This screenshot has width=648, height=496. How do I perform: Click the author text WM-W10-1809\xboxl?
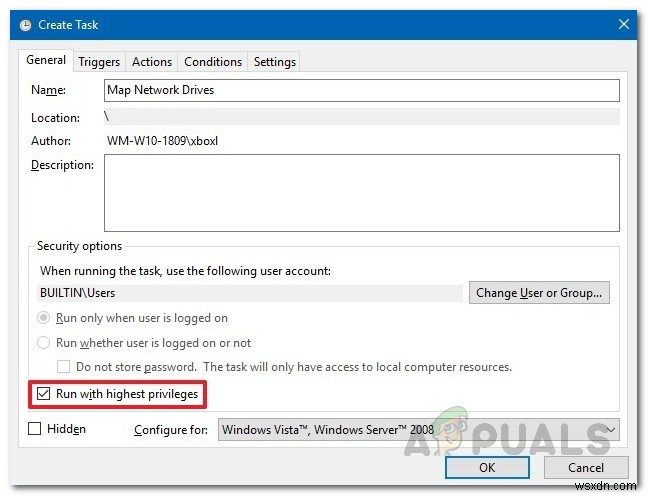coord(162,141)
